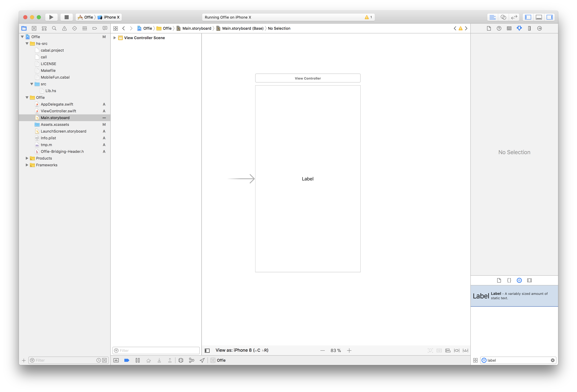Open the Assistant editor
Viewport: 577px width, 392px height.
(x=503, y=17)
